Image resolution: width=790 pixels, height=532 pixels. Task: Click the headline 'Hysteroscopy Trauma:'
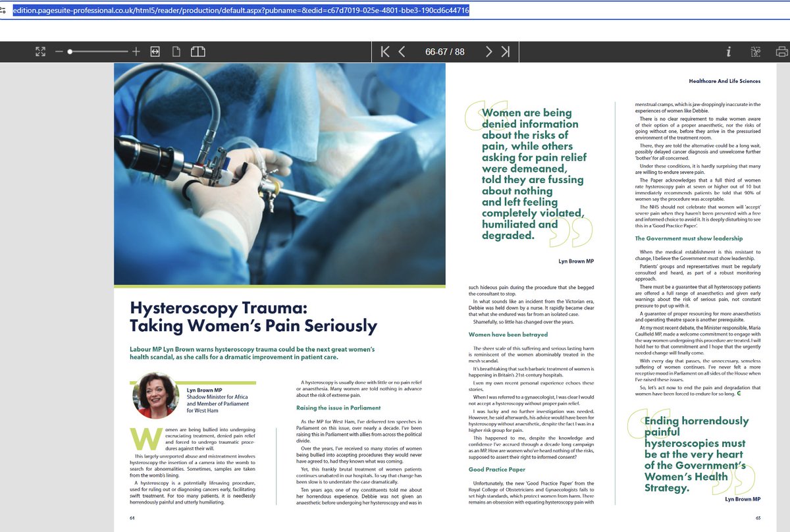click(x=219, y=308)
